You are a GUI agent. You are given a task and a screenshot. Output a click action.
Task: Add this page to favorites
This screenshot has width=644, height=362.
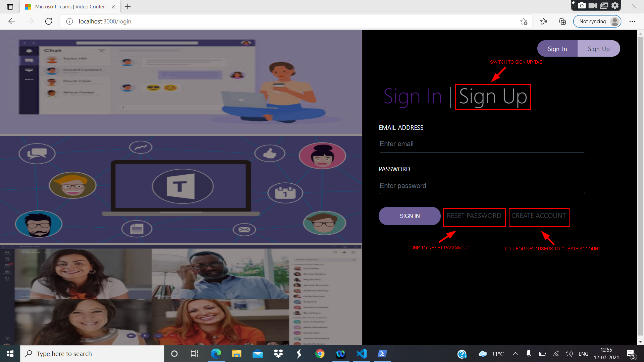point(524,21)
